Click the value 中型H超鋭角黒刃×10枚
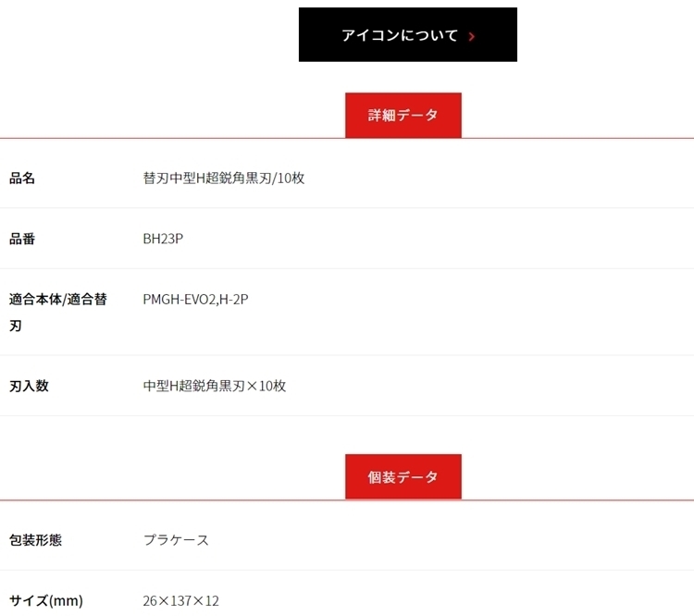This screenshot has width=694, height=616. tap(215, 386)
